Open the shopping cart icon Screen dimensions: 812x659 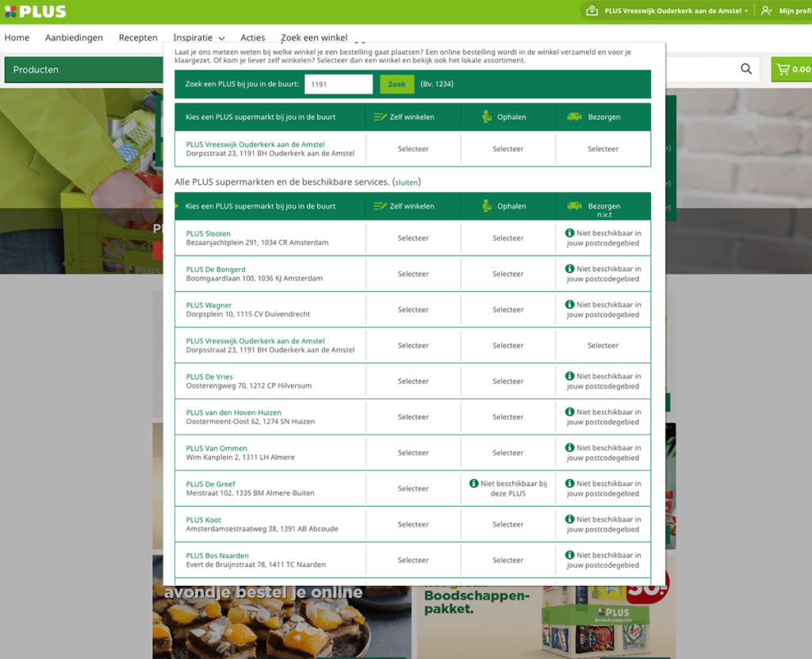pos(783,69)
